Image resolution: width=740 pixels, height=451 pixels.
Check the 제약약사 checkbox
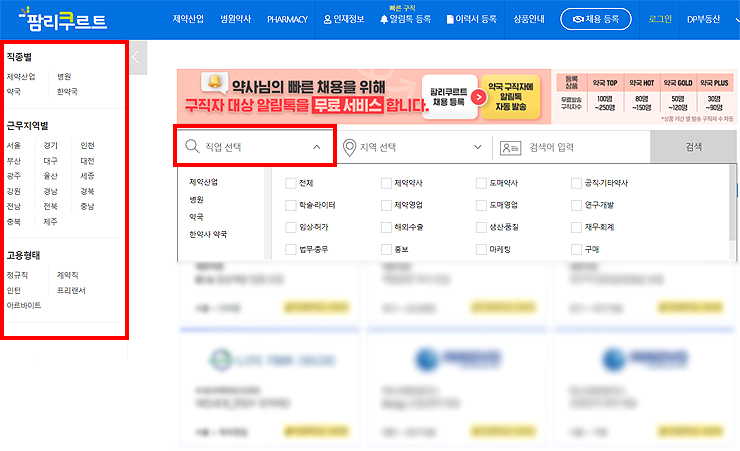click(x=386, y=183)
